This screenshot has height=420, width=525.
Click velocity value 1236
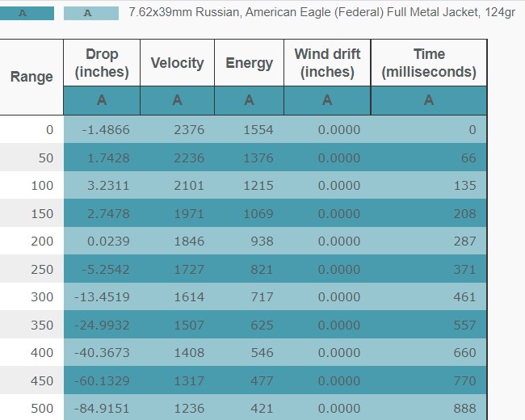click(189, 408)
